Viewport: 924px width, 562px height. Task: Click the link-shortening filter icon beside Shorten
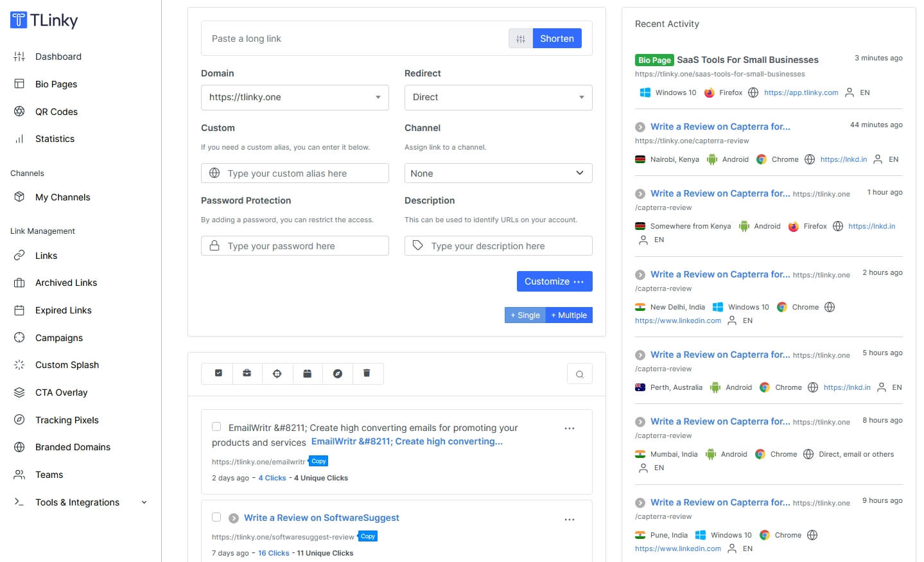click(x=520, y=38)
